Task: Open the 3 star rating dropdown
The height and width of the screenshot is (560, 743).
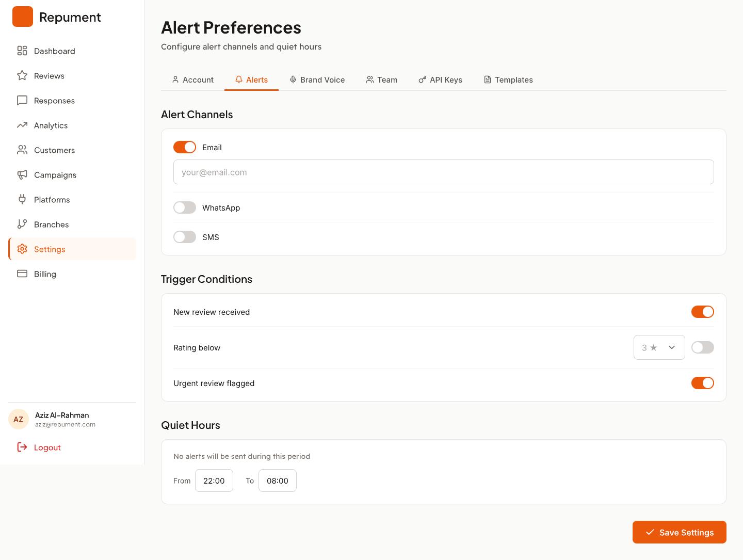Action: [x=659, y=347]
